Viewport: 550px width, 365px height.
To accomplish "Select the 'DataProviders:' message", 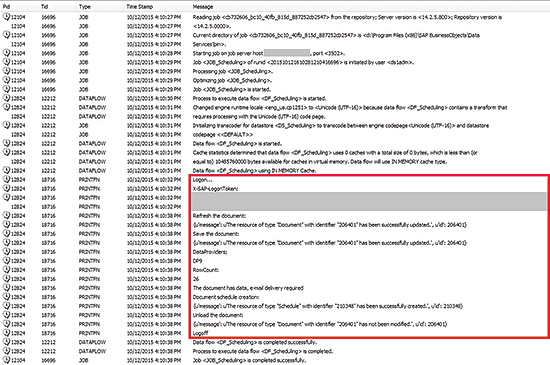I will [210, 252].
